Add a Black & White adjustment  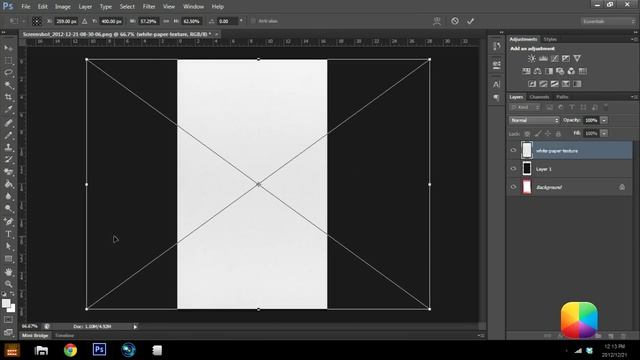point(549,71)
